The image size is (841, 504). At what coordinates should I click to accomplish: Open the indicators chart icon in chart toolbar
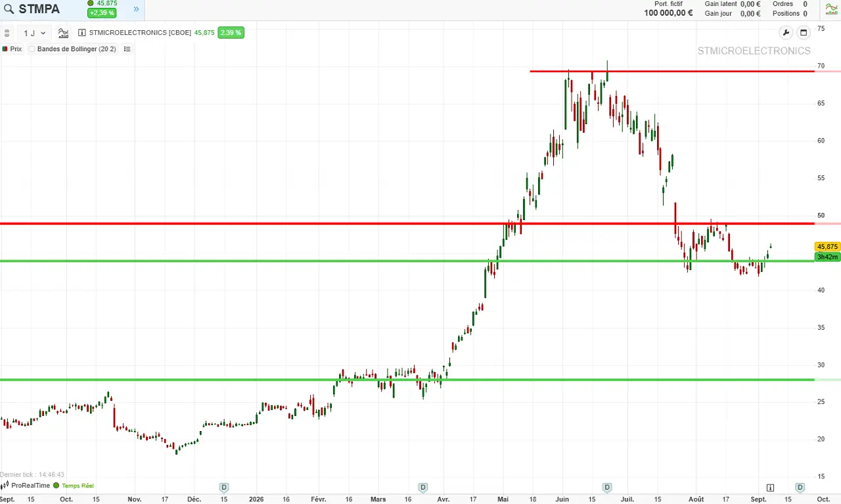pyautogui.click(x=63, y=33)
